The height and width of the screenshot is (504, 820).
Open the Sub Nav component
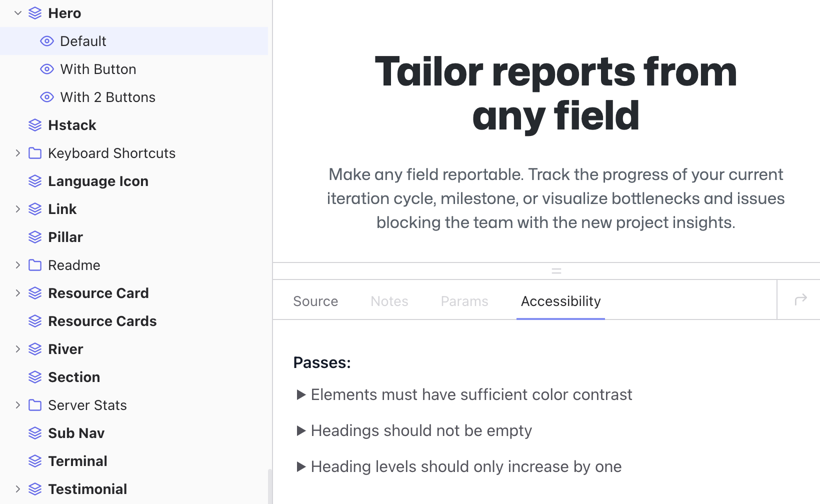[76, 433]
